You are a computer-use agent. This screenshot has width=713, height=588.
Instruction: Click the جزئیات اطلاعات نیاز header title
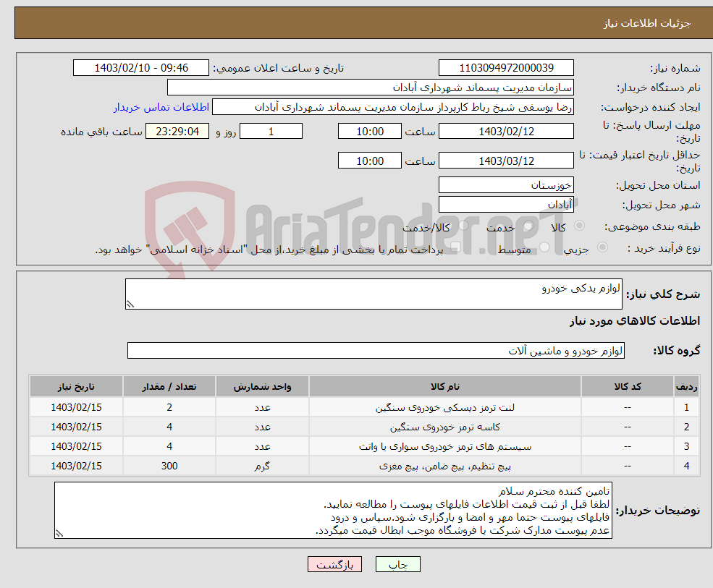[647, 23]
